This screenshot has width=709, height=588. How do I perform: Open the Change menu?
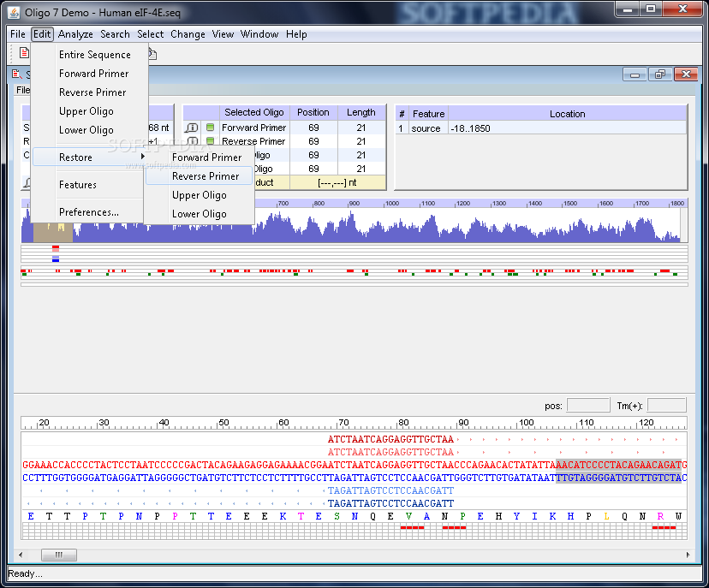(x=188, y=34)
